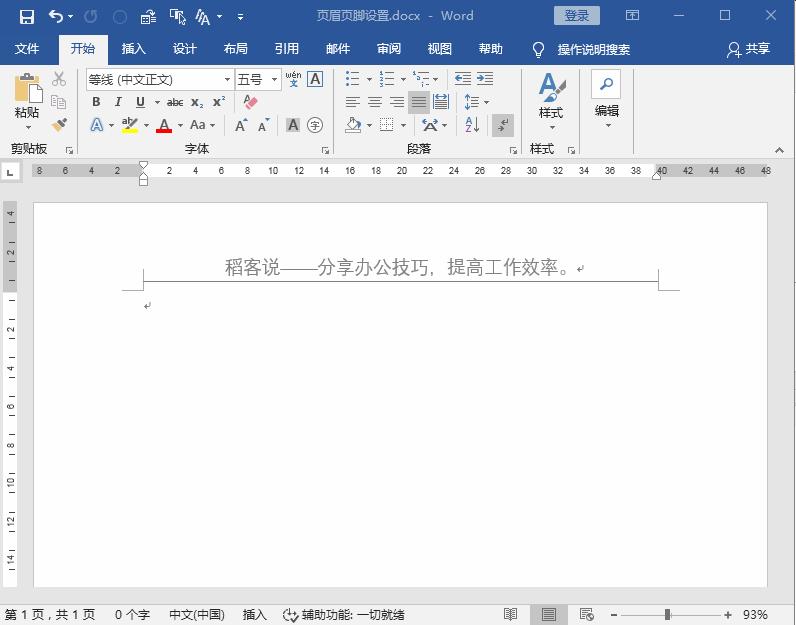
Task: Click the 共享 share button
Action: 749,49
